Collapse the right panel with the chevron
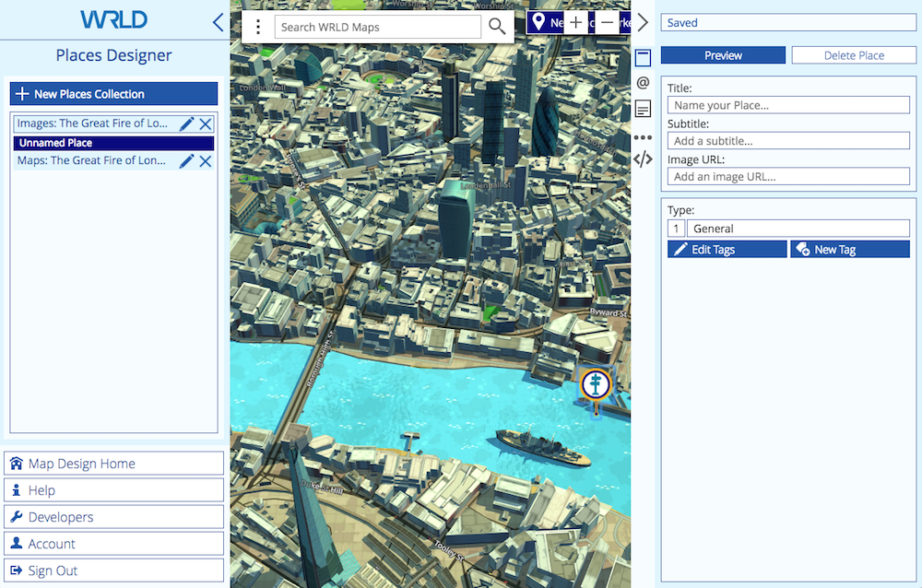 pyautogui.click(x=643, y=22)
